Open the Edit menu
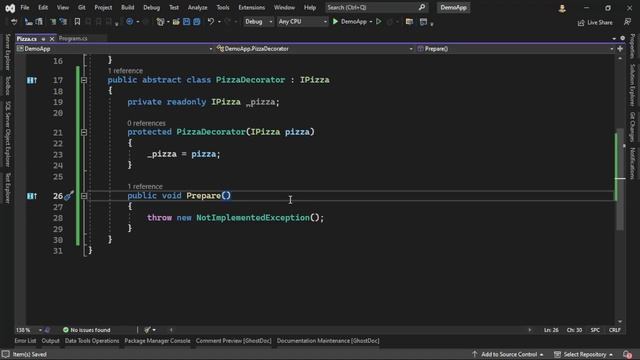 click(43, 7)
